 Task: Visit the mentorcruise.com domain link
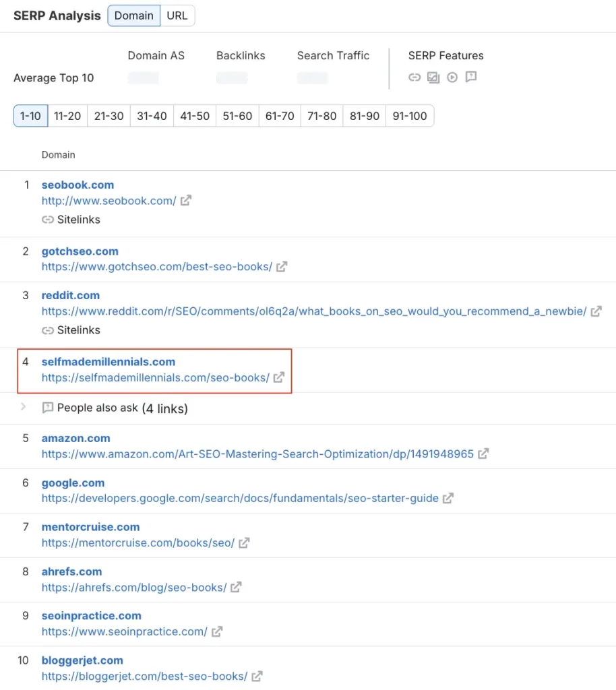tap(90, 526)
